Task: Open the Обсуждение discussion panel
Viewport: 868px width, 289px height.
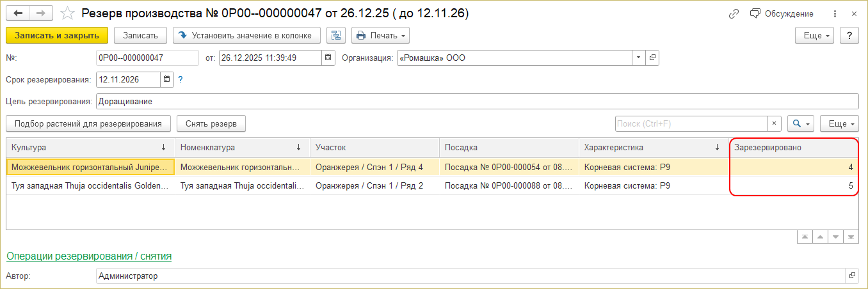Action: [x=782, y=13]
